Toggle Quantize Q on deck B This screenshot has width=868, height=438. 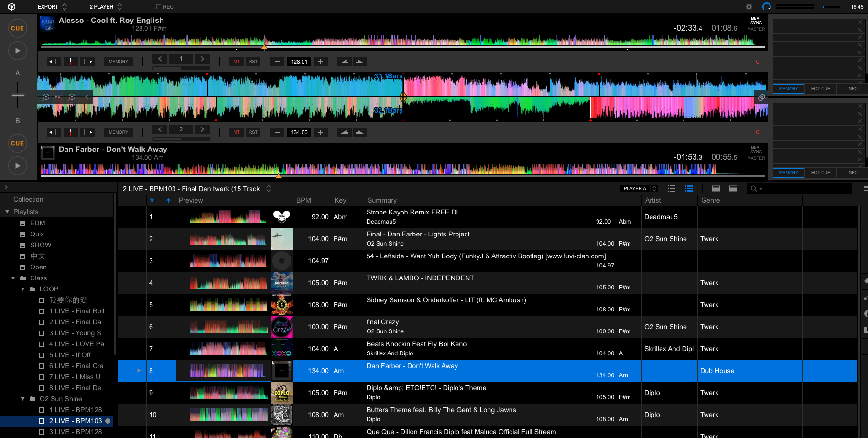tap(758, 132)
